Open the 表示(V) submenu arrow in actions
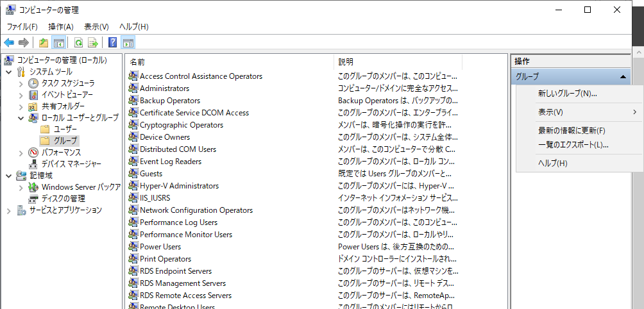This screenshot has height=309, width=644. coord(635,112)
